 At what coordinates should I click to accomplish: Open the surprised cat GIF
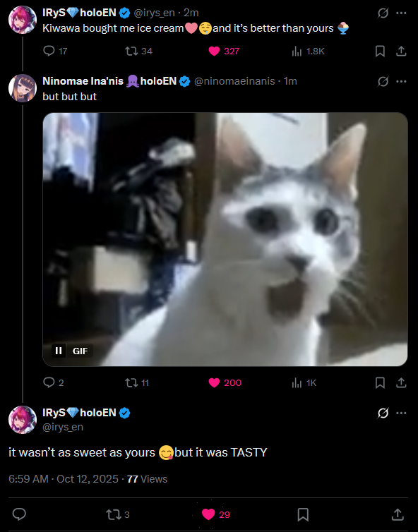225,239
